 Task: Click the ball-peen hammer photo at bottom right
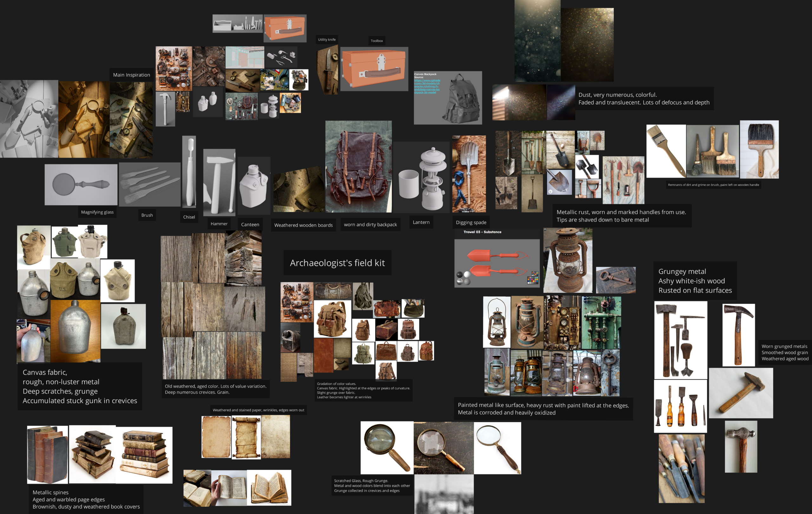(741, 446)
